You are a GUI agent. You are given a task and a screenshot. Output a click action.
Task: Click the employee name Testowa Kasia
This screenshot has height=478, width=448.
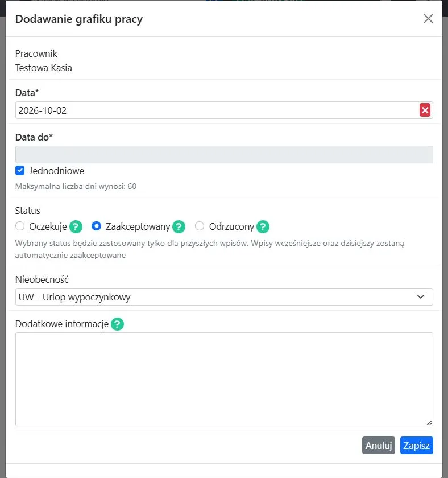tap(44, 68)
